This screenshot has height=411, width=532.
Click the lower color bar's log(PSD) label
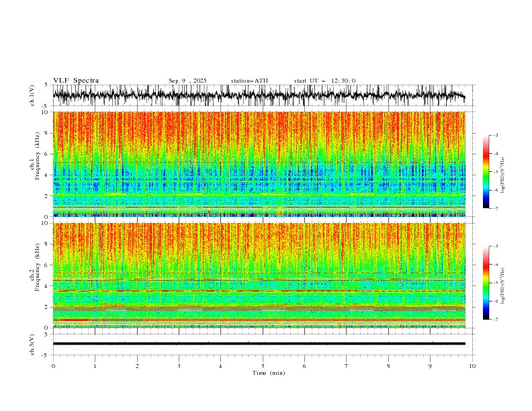(x=503, y=286)
